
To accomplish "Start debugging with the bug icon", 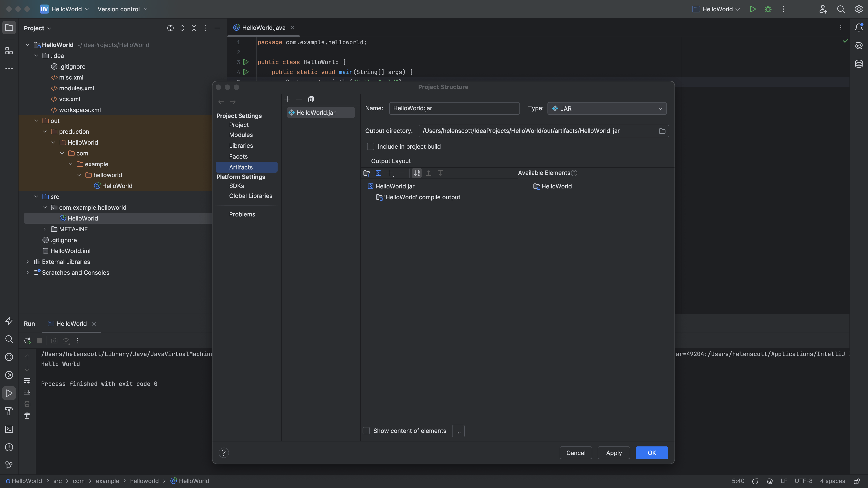I will coord(768,9).
